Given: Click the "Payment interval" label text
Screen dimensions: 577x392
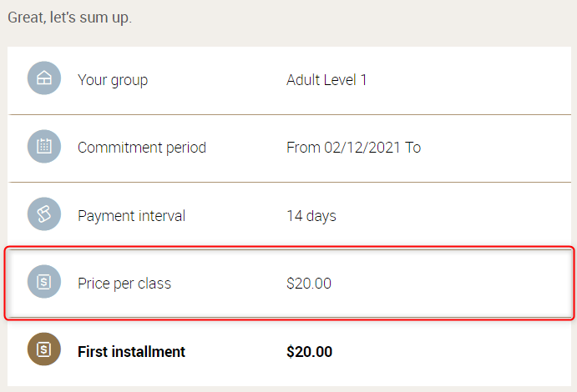Looking at the screenshot, I should (x=131, y=216).
